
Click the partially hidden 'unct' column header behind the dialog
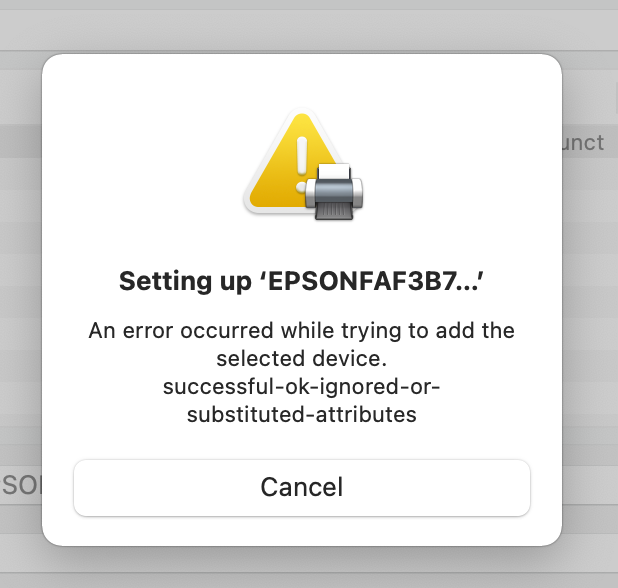click(x=583, y=142)
